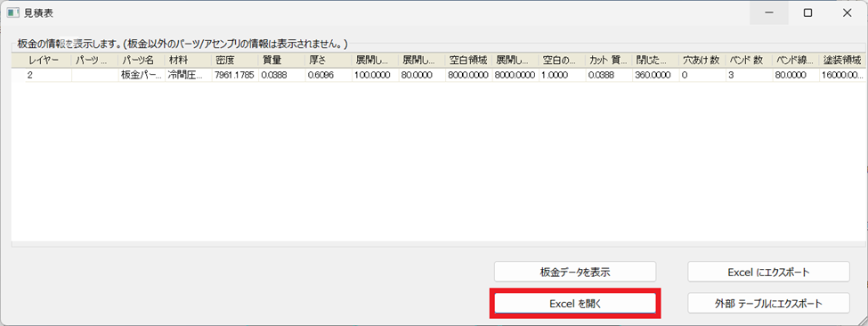Minimize the 見積表 window
The height and width of the screenshot is (326, 868).
769,12
